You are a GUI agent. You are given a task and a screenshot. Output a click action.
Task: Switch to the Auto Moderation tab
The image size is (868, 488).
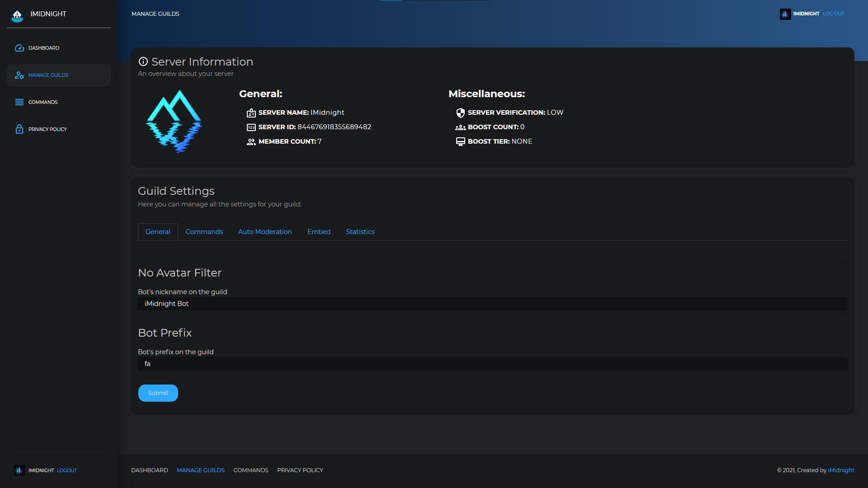(265, 232)
